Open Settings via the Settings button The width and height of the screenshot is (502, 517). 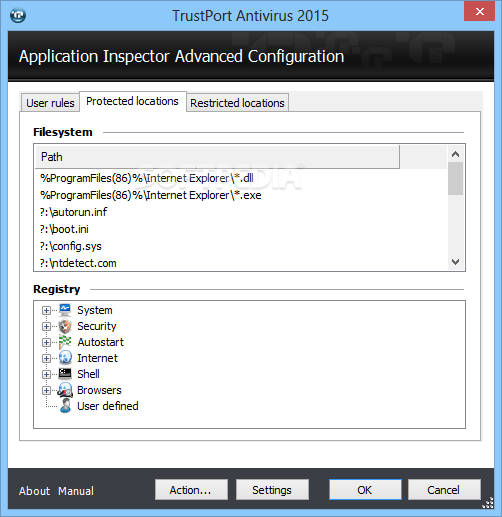pyautogui.click(x=272, y=490)
